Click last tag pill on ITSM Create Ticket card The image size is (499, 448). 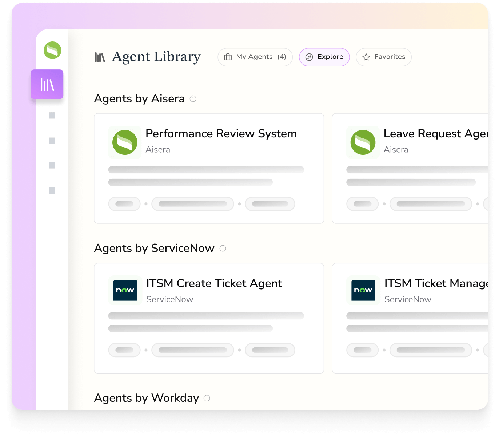point(270,350)
